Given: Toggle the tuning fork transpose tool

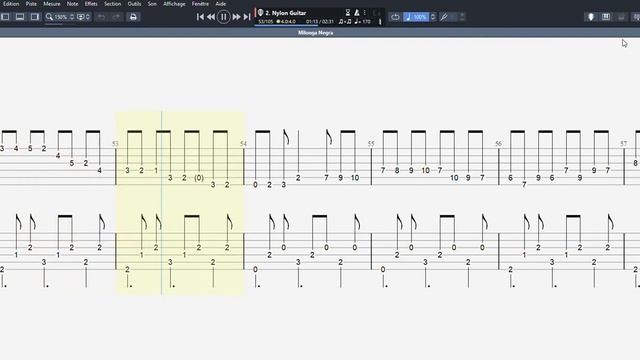Looking at the screenshot, I should [444, 17].
